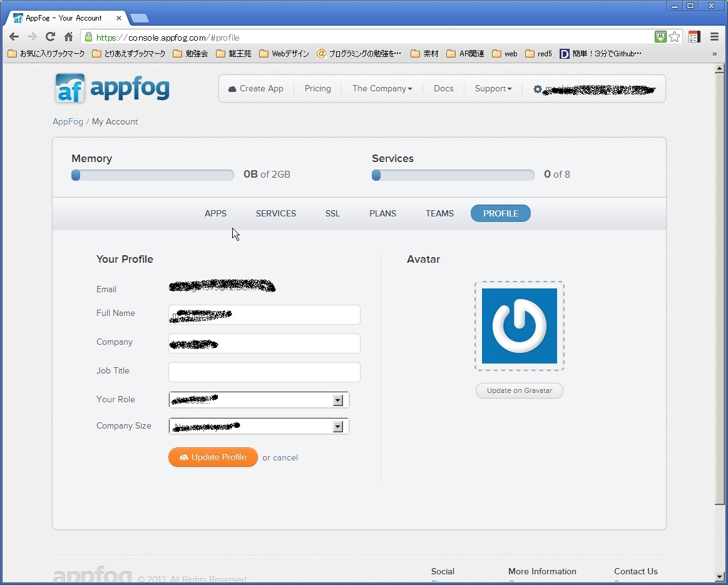Open the Your Role dropdown
The height and width of the screenshot is (585, 728).
coord(259,400)
